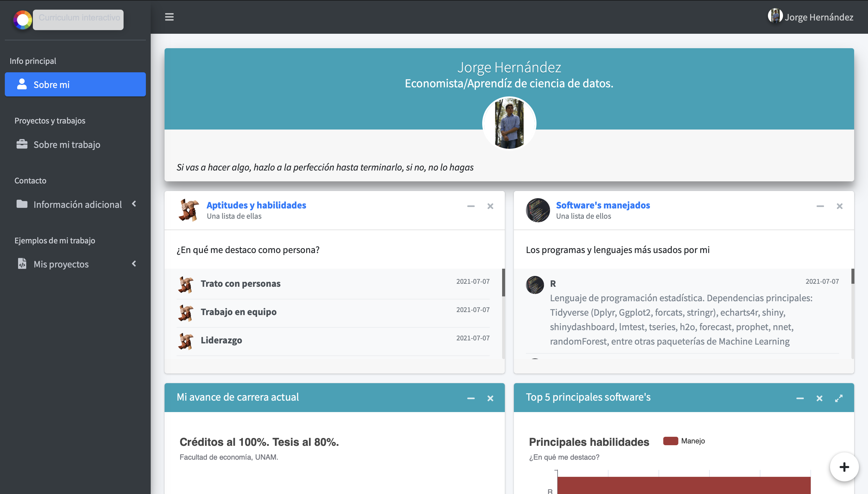Click the hamburger sidebar toggle icon
The width and height of the screenshot is (868, 494).
(x=169, y=17)
